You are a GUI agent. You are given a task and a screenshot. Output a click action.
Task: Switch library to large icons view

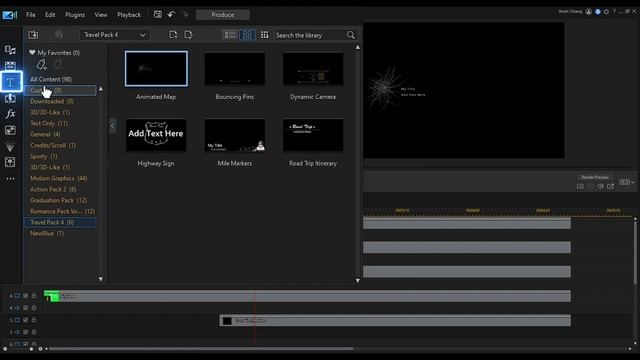(247, 35)
